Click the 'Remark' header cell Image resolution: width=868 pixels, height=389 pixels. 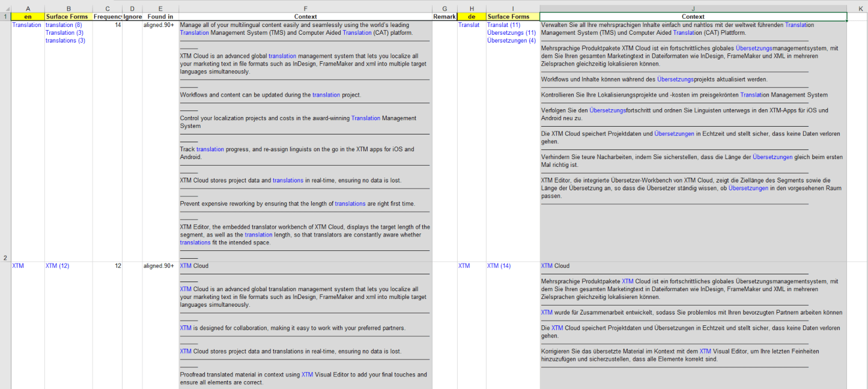pyautogui.click(x=445, y=17)
